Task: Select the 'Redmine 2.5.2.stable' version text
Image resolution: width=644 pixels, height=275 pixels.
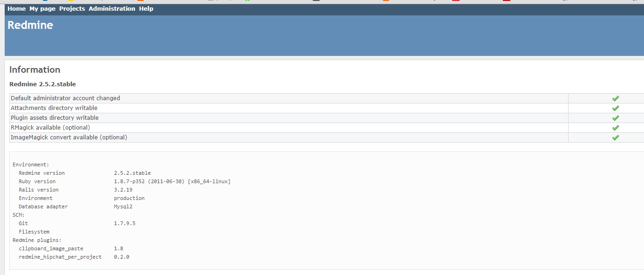Action: point(42,84)
